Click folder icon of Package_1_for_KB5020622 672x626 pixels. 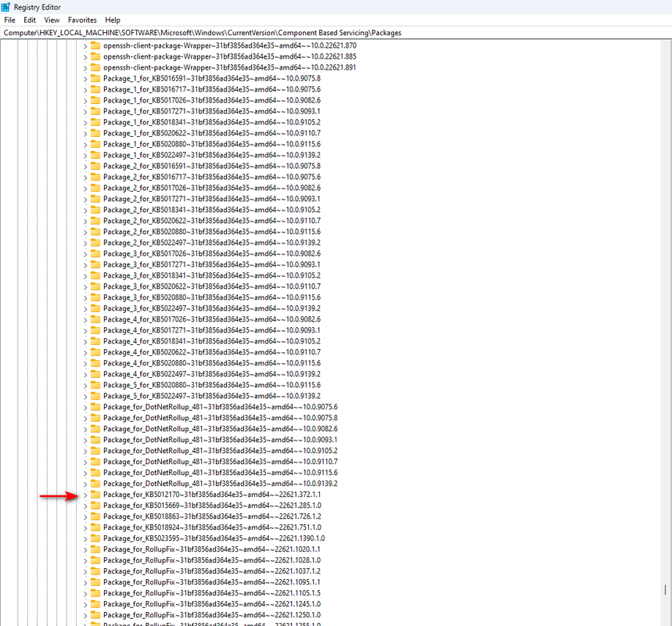[95, 133]
